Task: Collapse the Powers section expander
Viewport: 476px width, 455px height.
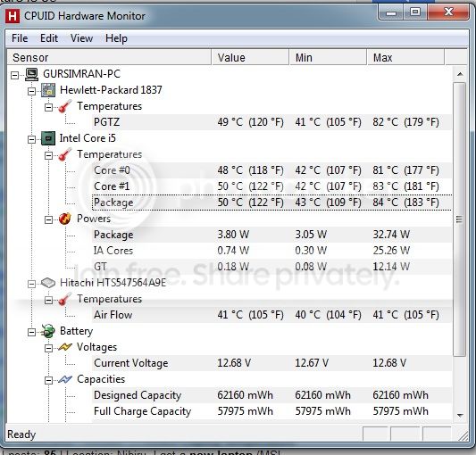Action: [x=48, y=219]
